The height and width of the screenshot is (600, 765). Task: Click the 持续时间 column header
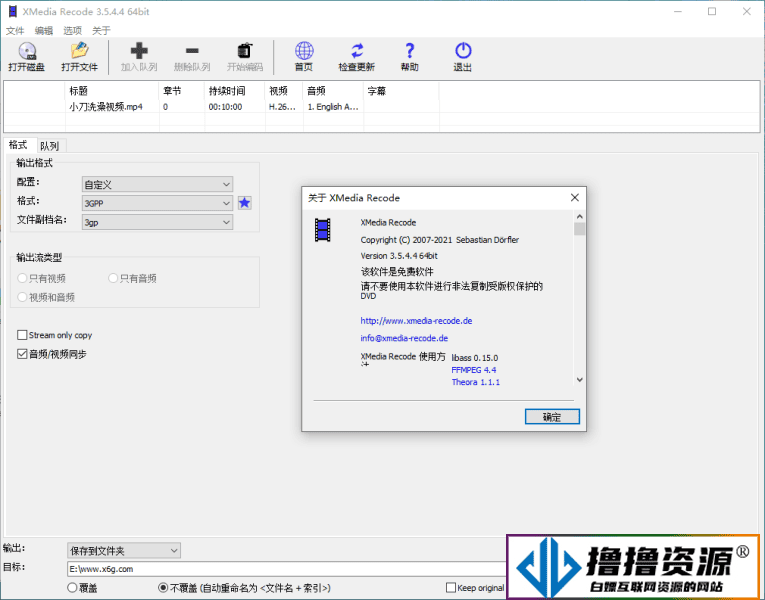click(235, 91)
